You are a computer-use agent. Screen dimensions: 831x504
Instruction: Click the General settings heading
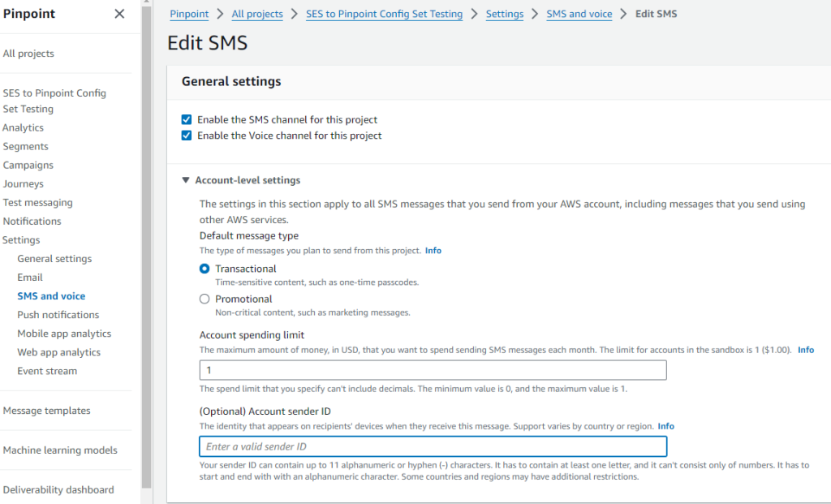click(x=231, y=81)
